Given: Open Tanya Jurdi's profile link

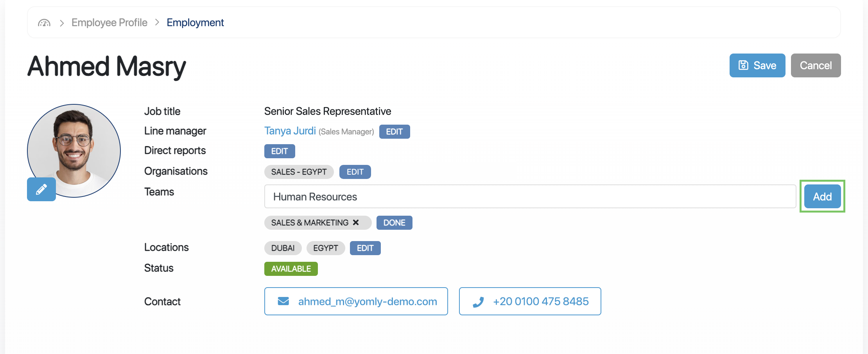Looking at the screenshot, I should click(x=290, y=131).
